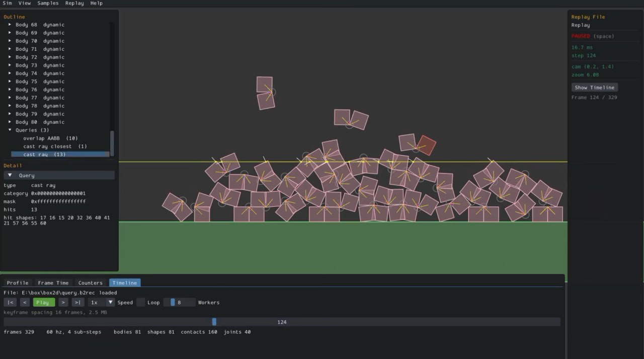Click the category 0x0000000000000001 value
Screen dimensions: 644x359
(x=58, y=193)
